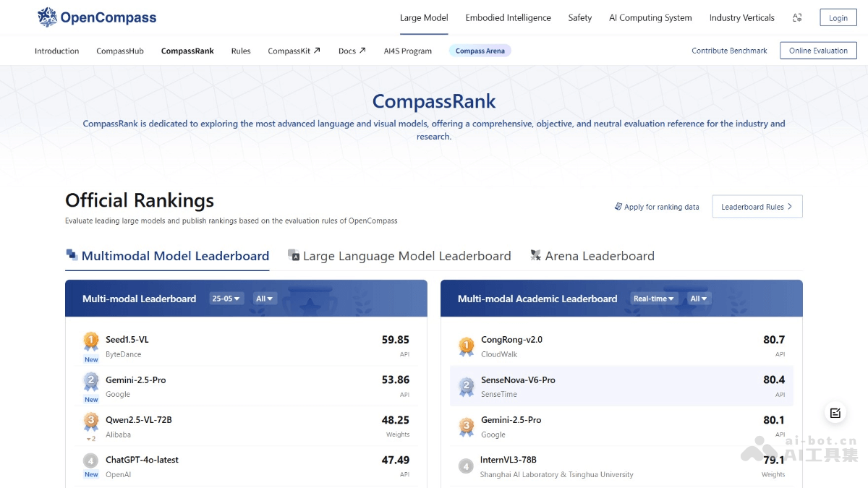Click the crossed-swords icon before Arena Leaderboard
868x488 pixels.
click(535, 255)
